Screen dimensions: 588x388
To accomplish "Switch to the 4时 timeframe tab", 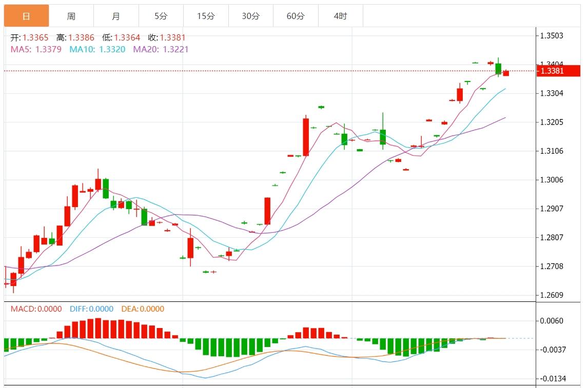I will click(x=340, y=16).
